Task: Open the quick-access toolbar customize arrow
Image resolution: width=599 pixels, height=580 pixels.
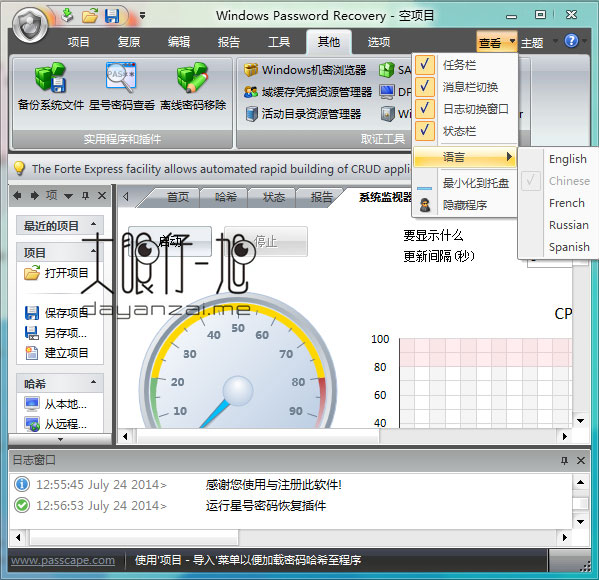Action: coord(142,16)
